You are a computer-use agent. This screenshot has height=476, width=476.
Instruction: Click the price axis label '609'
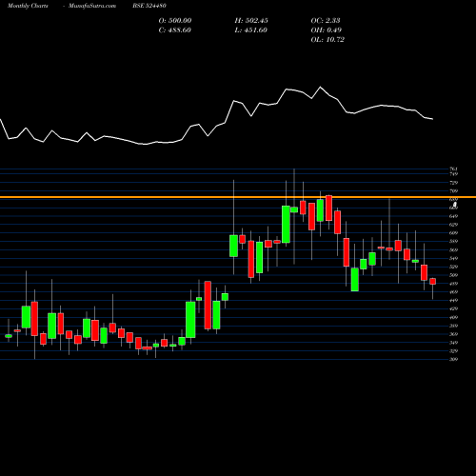(454, 233)
